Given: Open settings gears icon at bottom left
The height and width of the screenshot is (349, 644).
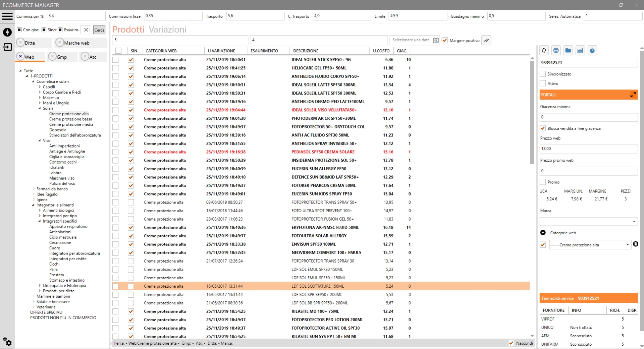Looking at the screenshot, I should click(7, 342).
